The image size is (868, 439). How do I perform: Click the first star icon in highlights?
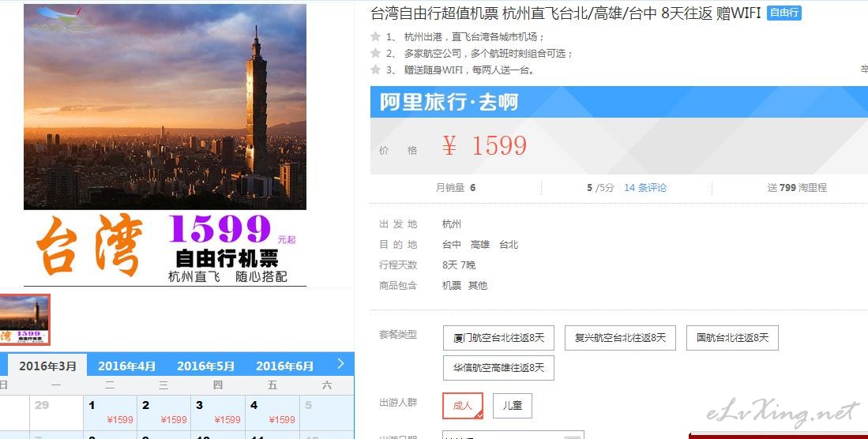coord(375,36)
